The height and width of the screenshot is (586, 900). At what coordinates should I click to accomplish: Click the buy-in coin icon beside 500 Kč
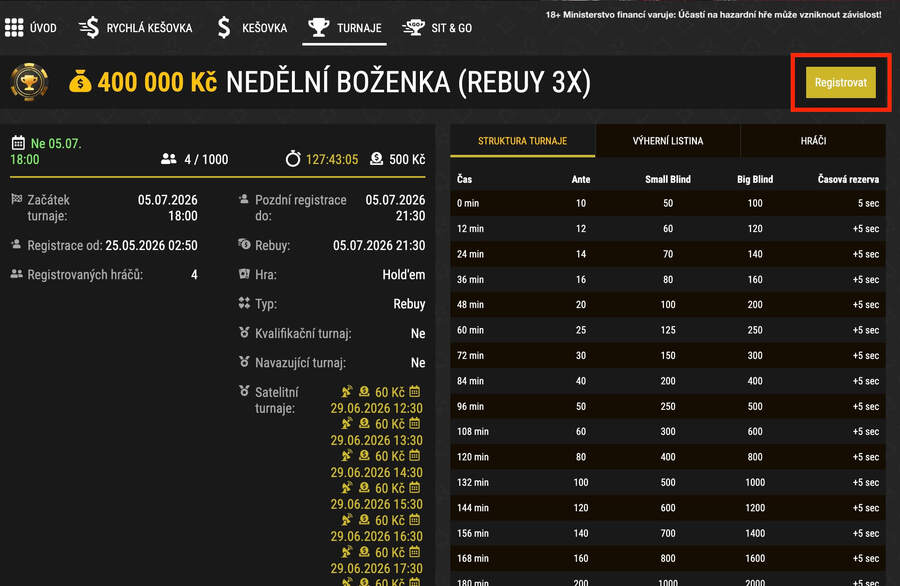tap(377, 158)
